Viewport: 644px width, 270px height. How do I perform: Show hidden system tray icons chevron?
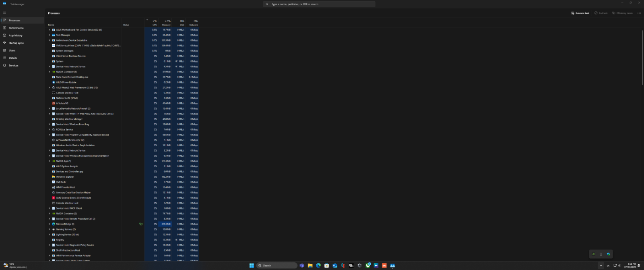601,266
